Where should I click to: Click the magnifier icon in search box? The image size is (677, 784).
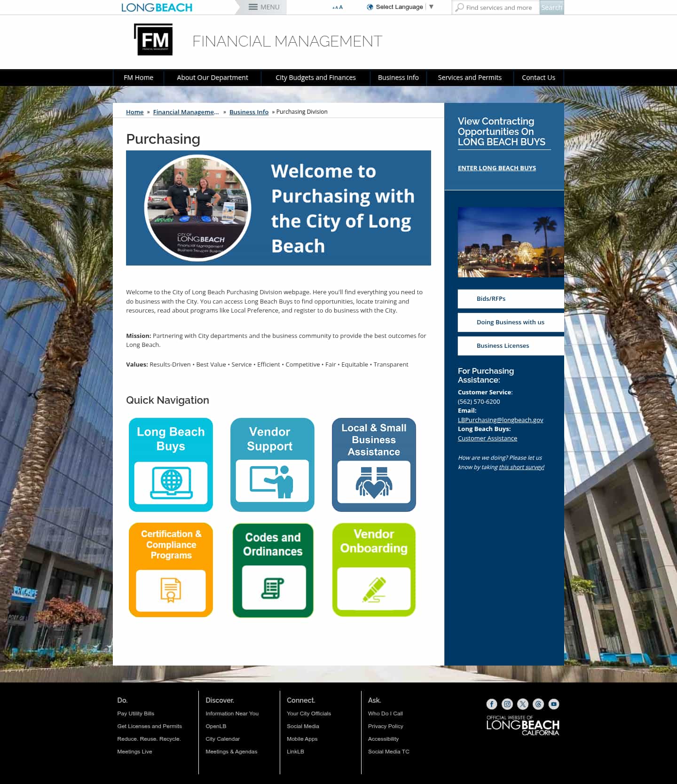[x=460, y=8]
